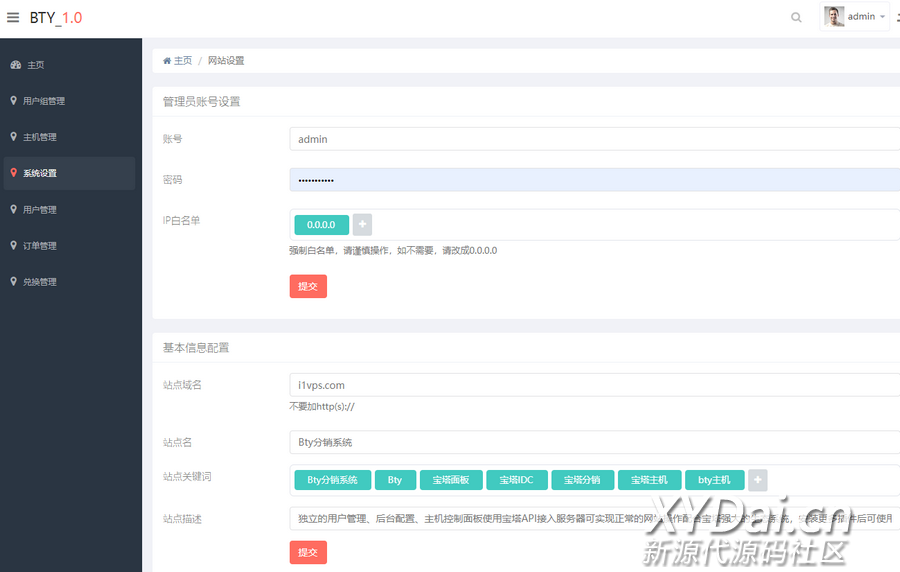
Task: Click the search magnifier icon
Action: [796, 17]
